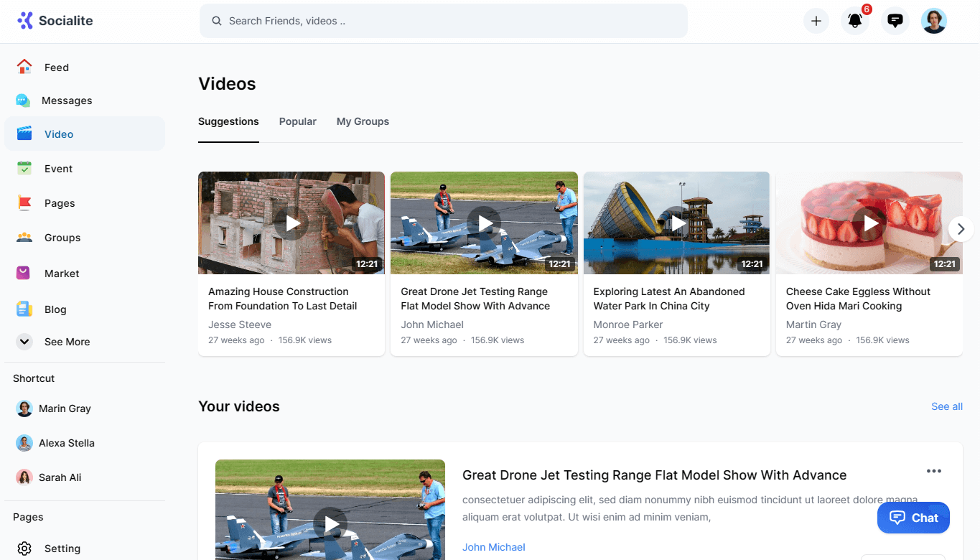The height and width of the screenshot is (560, 980).
Task: Click the plus create icon in header
Action: 816,21
